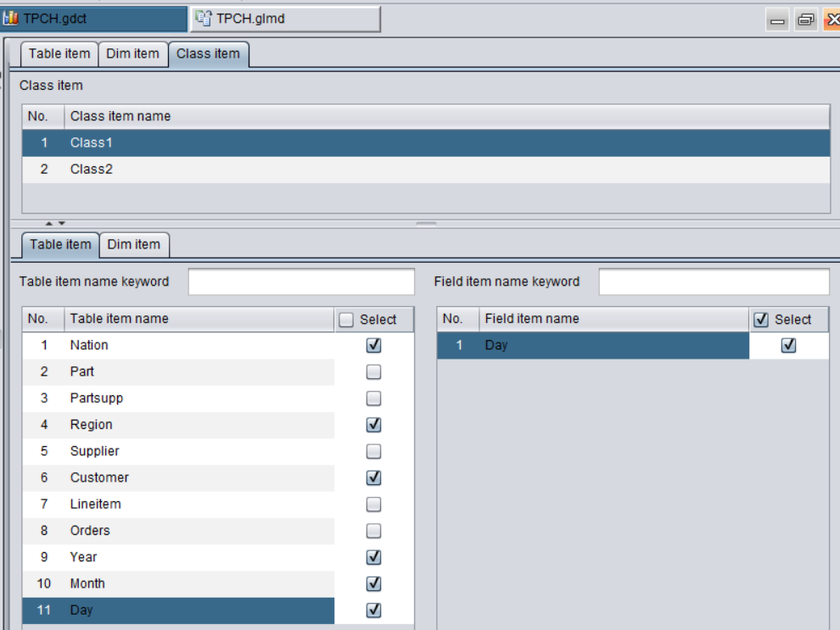Image resolution: width=840 pixels, height=630 pixels.
Task: Uncheck the Day field item checkbox
Action: 788,345
